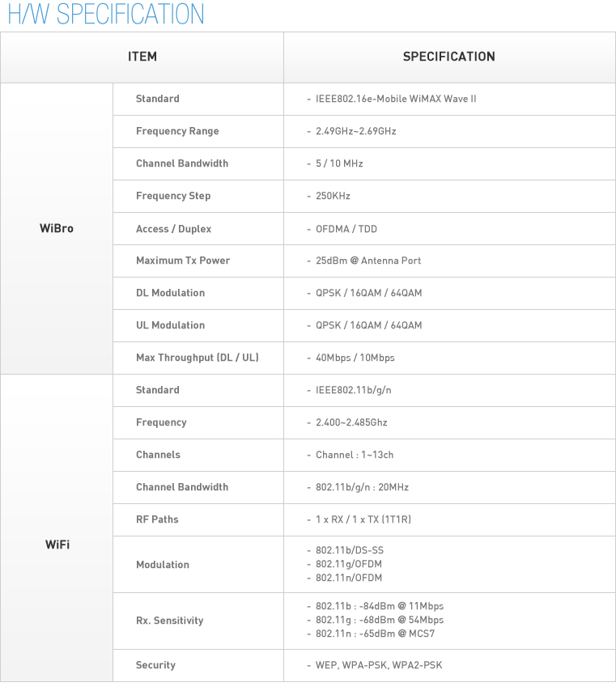Click the SPECIFICATION column header
Image resolution: width=616 pixels, height=691 pixels.
(449, 57)
